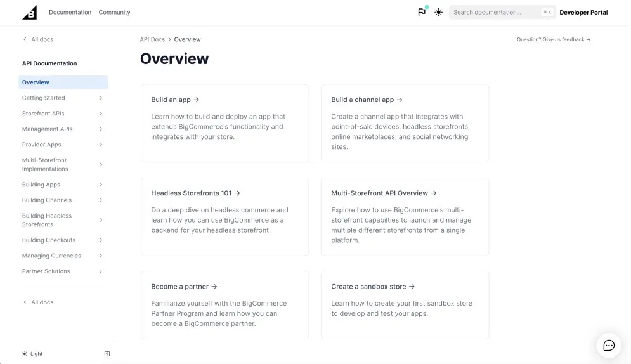Click back arrow beside bottom All docs
631x364 pixels.
[x=25, y=302]
